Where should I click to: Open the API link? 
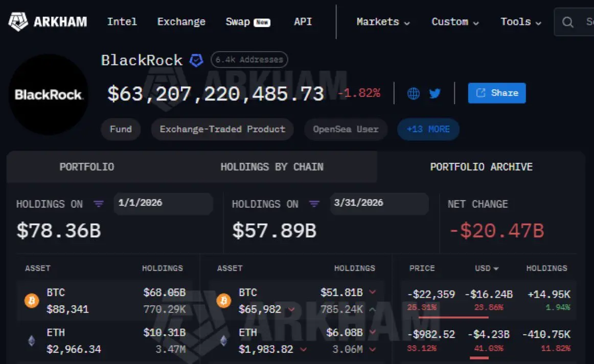point(303,21)
